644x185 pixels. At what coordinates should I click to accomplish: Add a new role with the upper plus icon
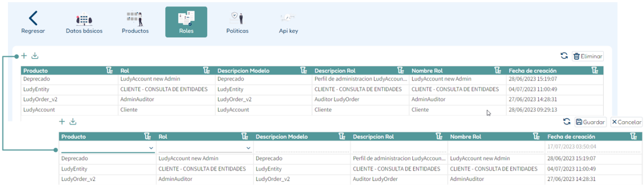(24, 55)
